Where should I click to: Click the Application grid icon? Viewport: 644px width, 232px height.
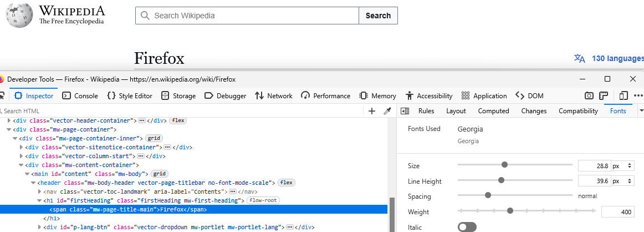466,96
